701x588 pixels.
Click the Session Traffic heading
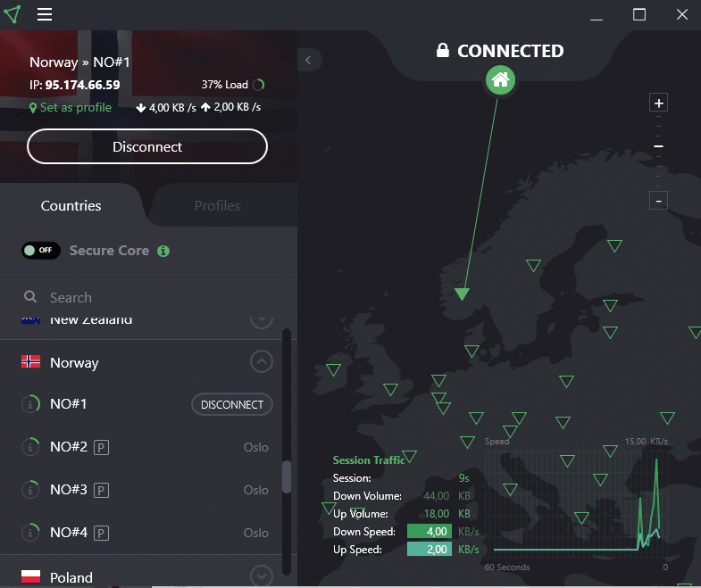click(x=369, y=460)
